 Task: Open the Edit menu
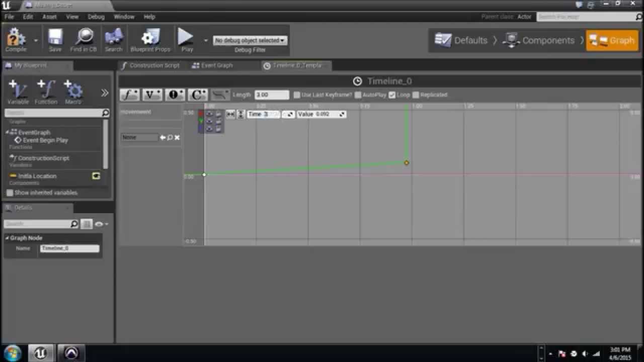(28, 17)
